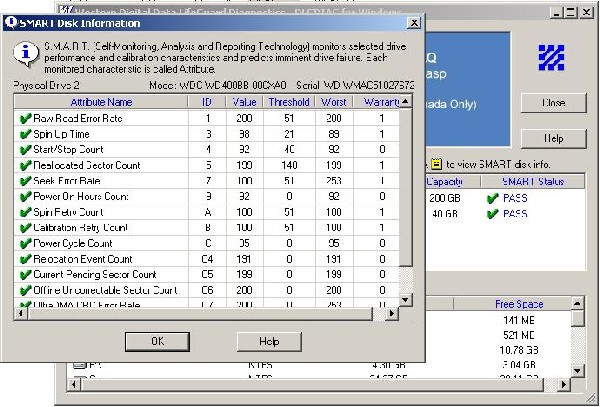Viewport: 600px width, 407px height.
Task: Click the OK button in SMART dialog
Action: click(157, 342)
